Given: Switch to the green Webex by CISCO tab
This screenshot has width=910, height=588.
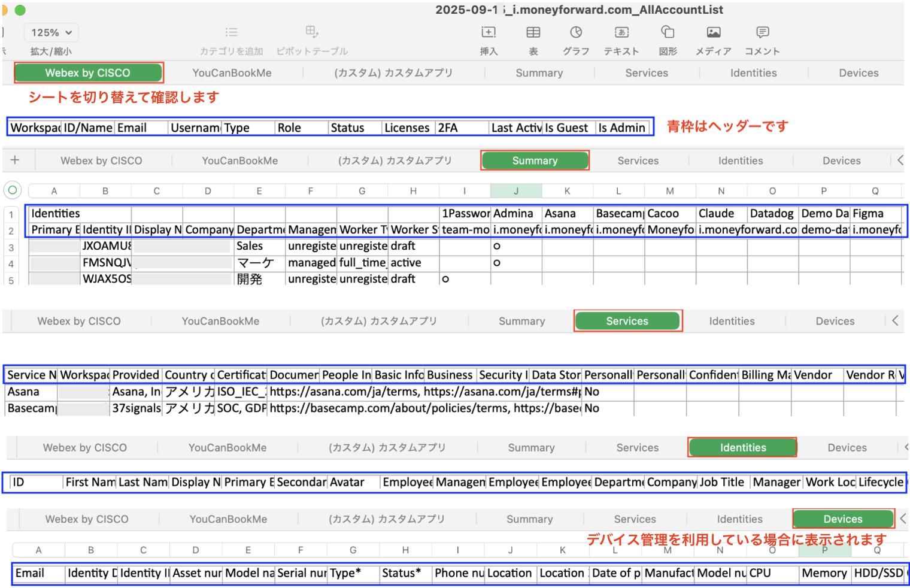Looking at the screenshot, I should click(88, 73).
